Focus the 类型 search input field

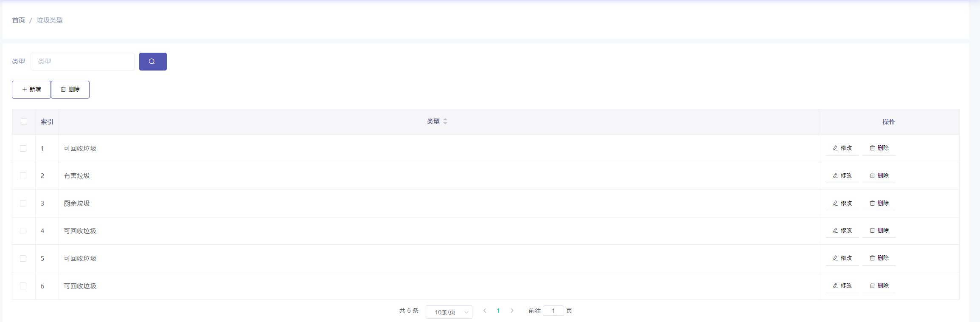tap(82, 62)
